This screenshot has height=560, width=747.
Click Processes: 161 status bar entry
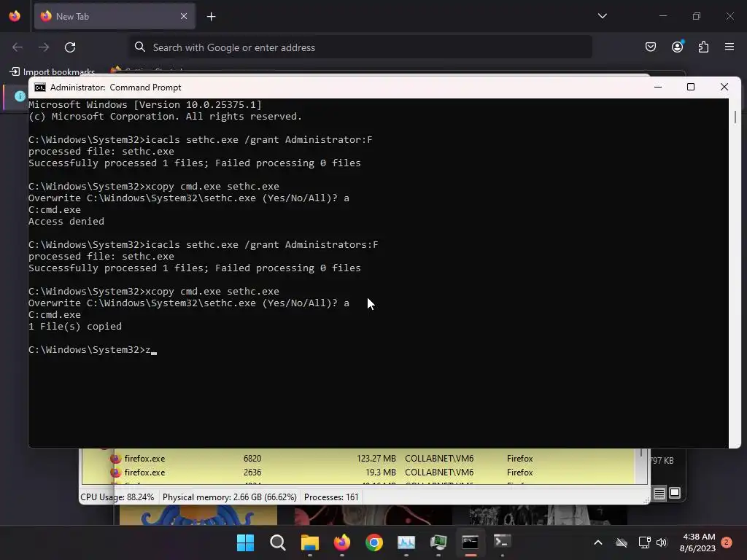tap(331, 497)
